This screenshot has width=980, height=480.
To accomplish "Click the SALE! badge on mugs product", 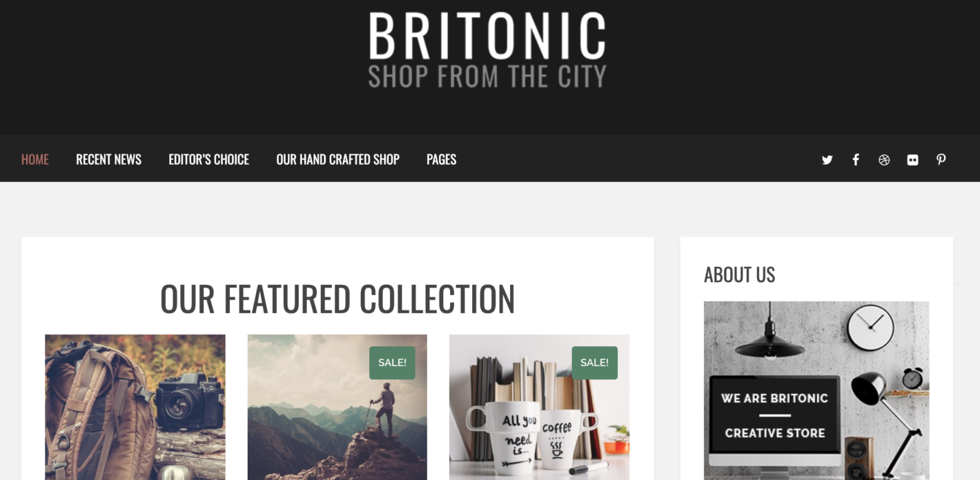I will 594,363.
